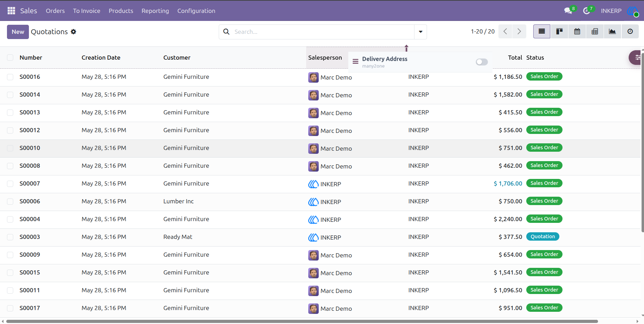Open the Configuration menu

196,11
